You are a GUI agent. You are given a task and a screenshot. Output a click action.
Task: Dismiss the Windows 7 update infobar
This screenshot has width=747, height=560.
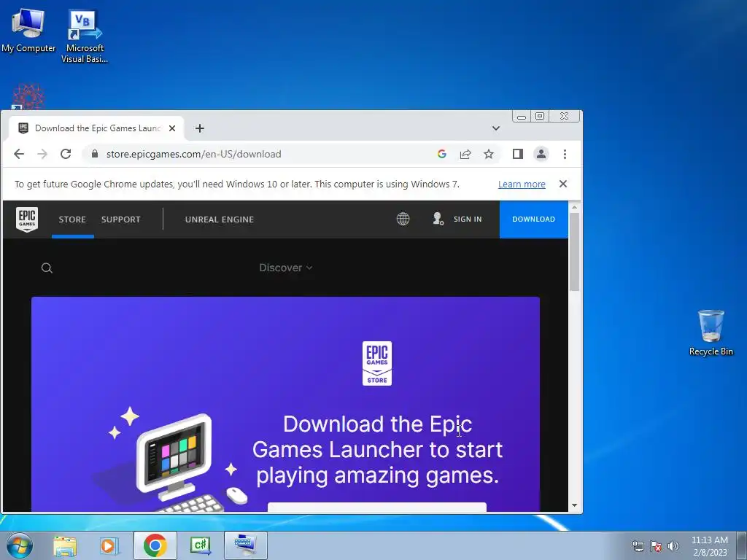coord(562,184)
